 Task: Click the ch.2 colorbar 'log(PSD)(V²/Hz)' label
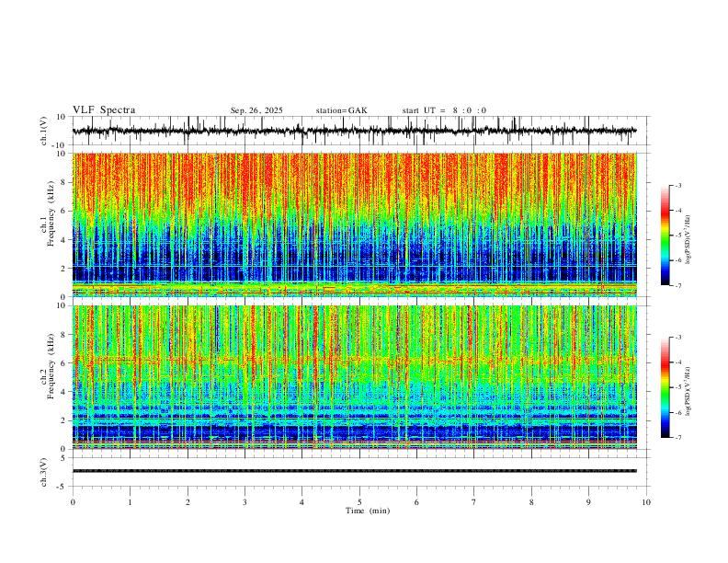[688, 391]
